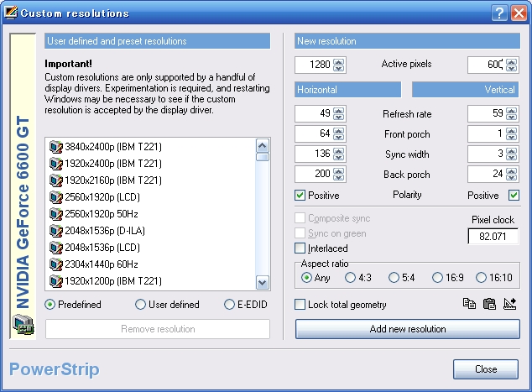Click spinner for vertical sync width 3

(512, 154)
